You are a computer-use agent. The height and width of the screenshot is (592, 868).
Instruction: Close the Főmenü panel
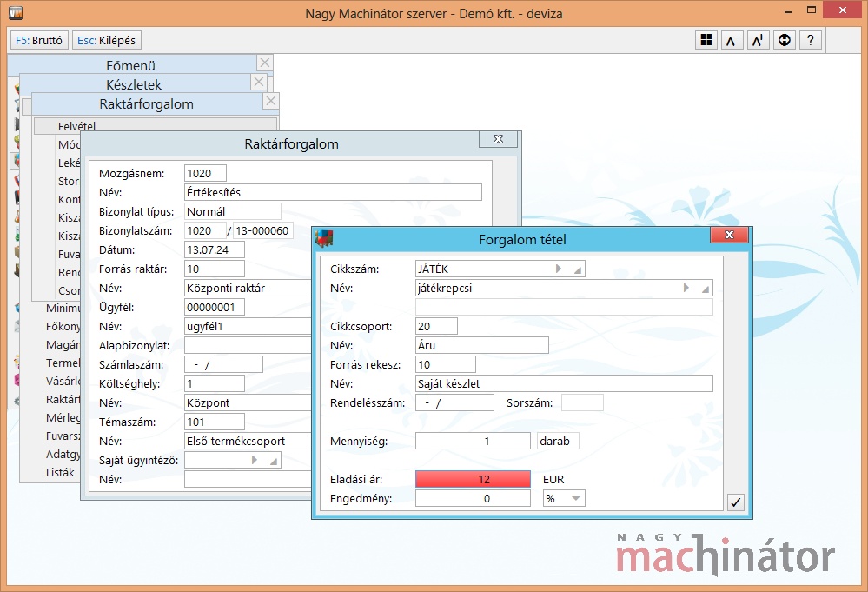coord(265,63)
